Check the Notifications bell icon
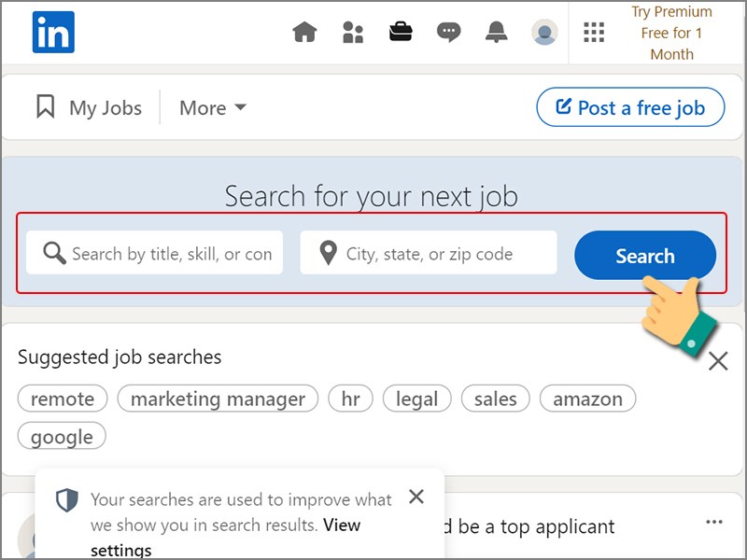This screenshot has width=747, height=560. (x=496, y=33)
